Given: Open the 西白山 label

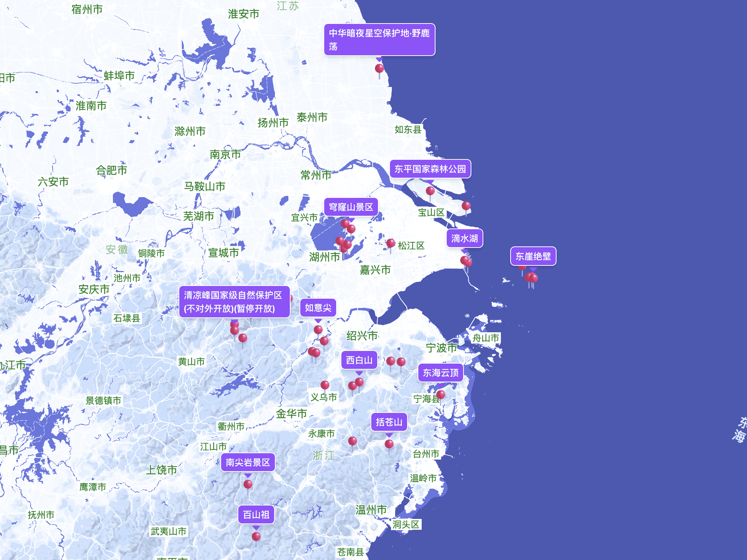Looking at the screenshot, I should point(359,360).
